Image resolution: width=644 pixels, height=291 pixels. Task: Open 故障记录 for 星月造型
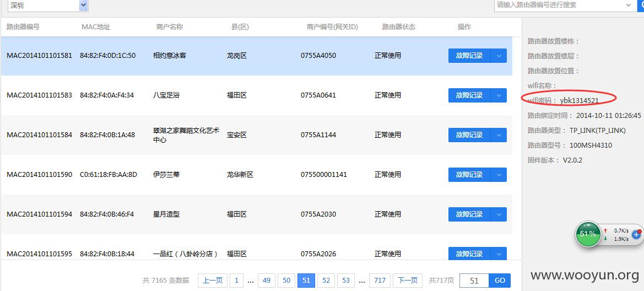pos(469,214)
